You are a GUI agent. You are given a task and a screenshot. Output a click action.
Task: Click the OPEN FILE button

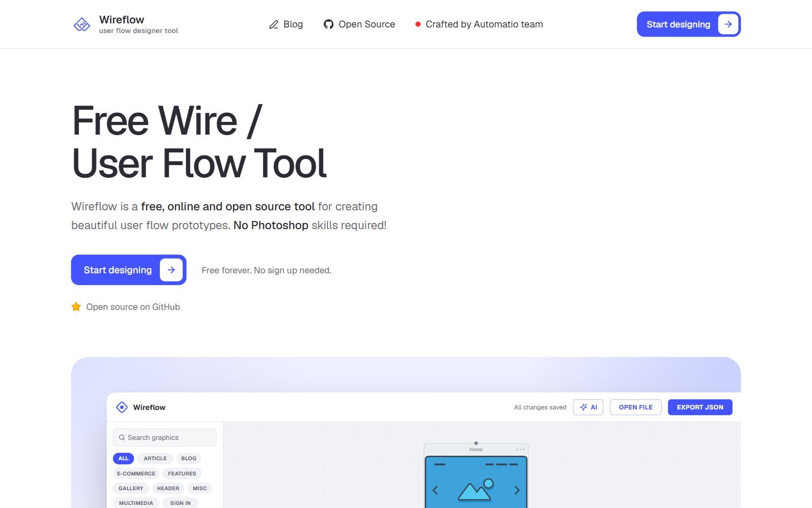coord(635,407)
